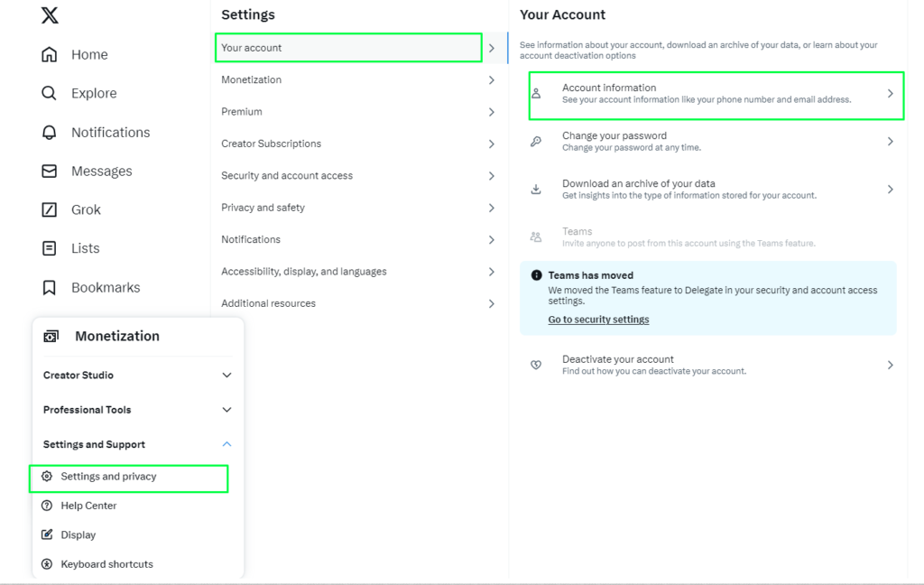Screen dimensions: 924x585
Task: Open Home using the house icon
Action: point(49,54)
